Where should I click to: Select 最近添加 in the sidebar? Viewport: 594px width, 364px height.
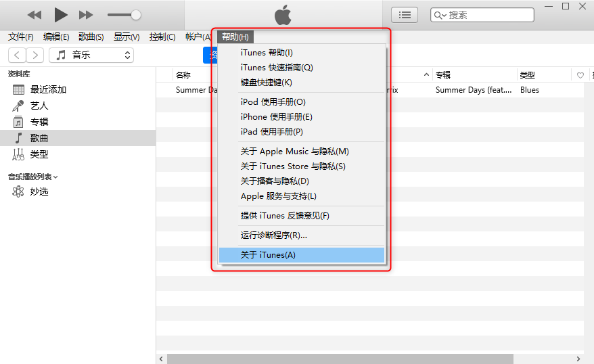78,89
